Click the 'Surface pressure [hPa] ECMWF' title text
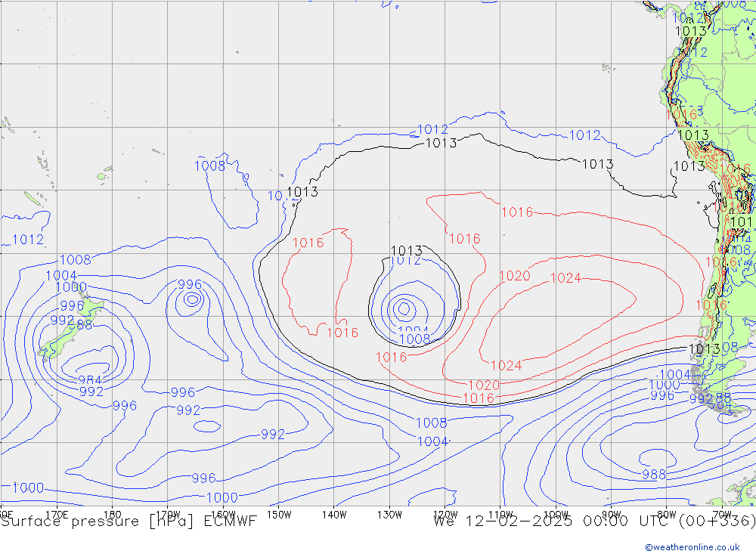 click(x=129, y=522)
